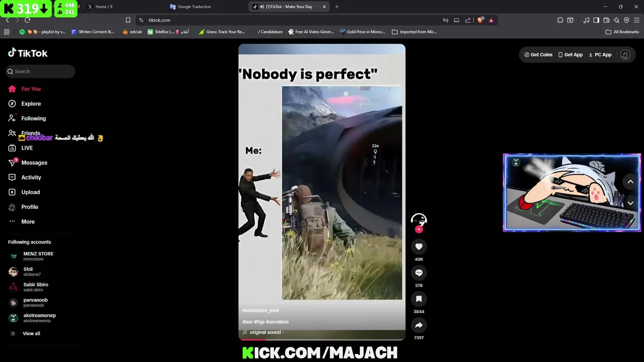Open Messages in the sidebar
Viewport: 644px width, 362px height.
point(28,163)
